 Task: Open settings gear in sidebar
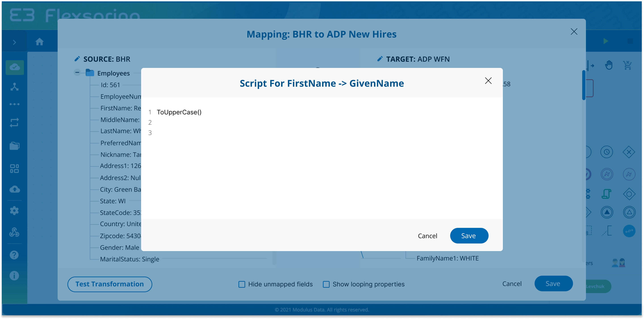coord(14,211)
